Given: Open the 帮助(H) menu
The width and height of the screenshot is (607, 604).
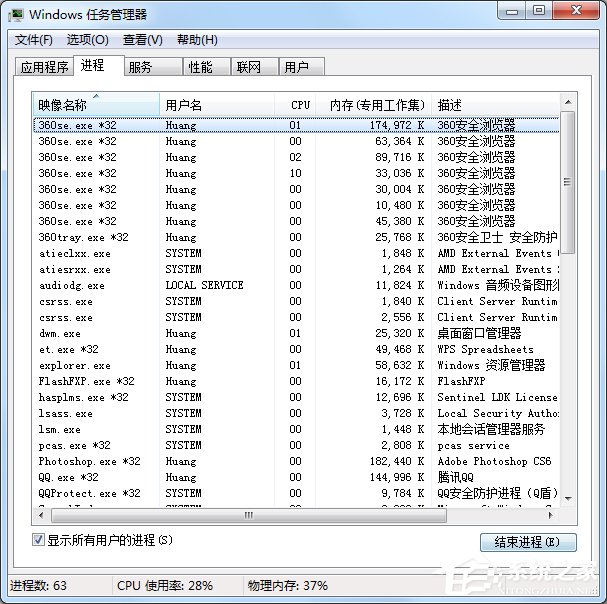Looking at the screenshot, I should (197, 39).
